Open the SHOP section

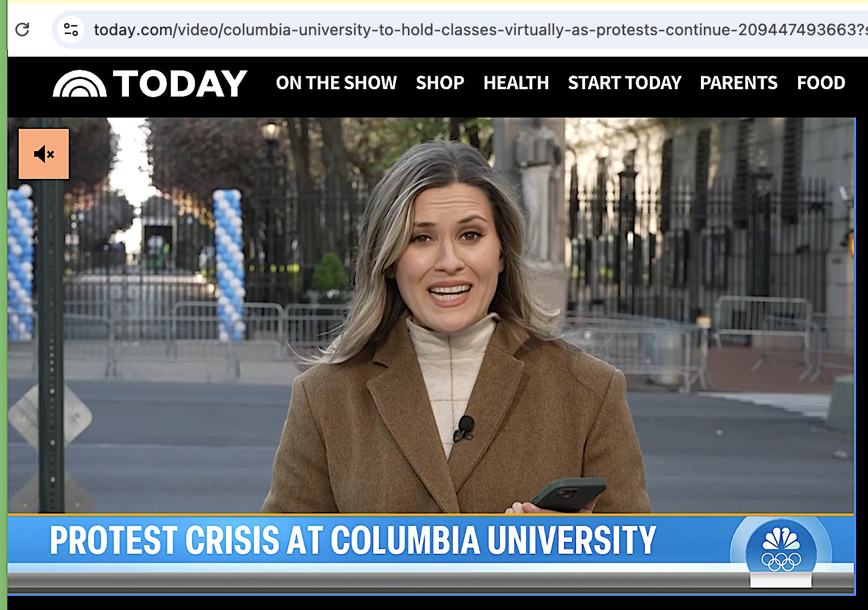point(440,83)
